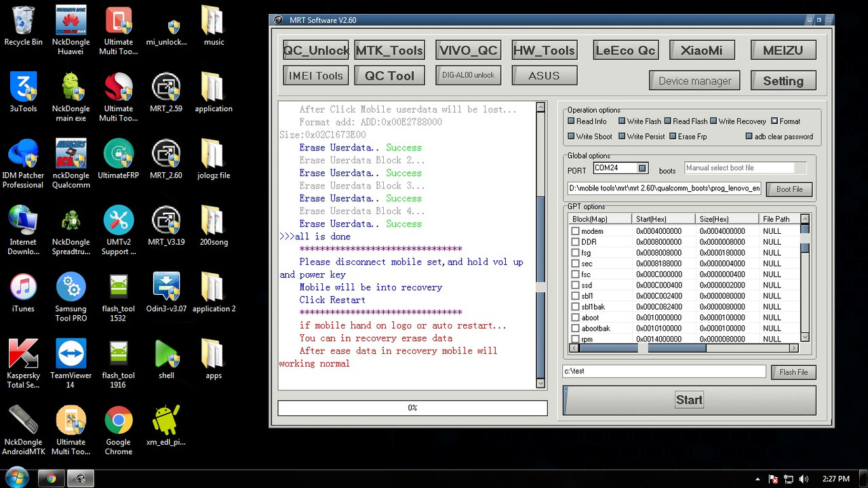
Task: Select the 200song folder
Action: click(x=214, y=226)
